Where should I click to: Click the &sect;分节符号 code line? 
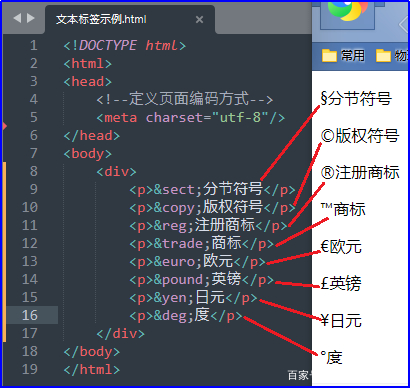(213, 189)
